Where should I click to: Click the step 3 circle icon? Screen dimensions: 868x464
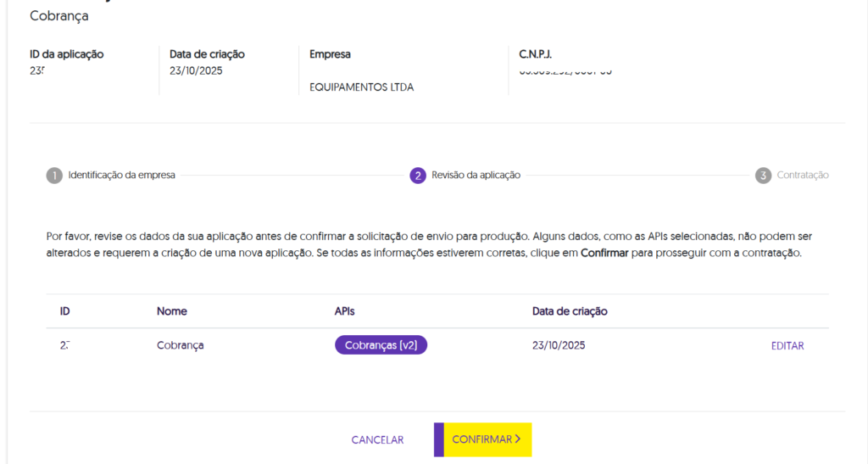(763, 176)
